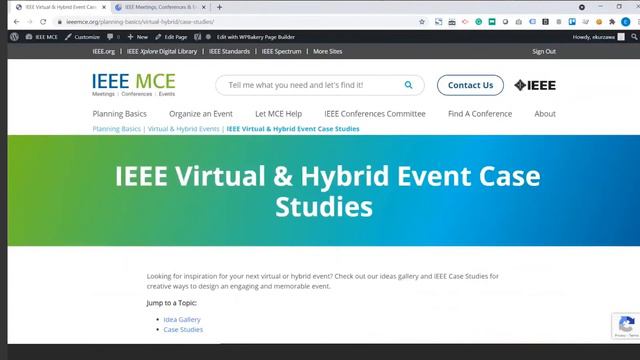Click the dark circle media control icon in title bar
This screenshot has width=640, height=360.
pos(582,7)
